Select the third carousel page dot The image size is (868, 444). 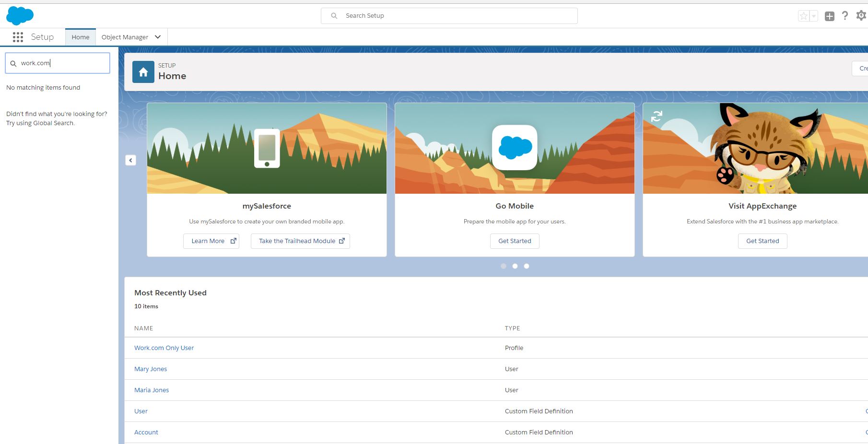[526, 266]
